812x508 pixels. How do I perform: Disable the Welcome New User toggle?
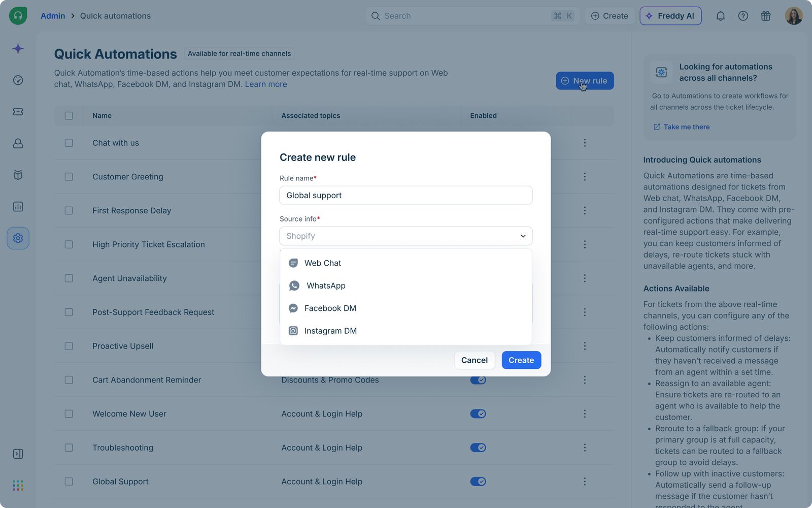coord(478,414)
